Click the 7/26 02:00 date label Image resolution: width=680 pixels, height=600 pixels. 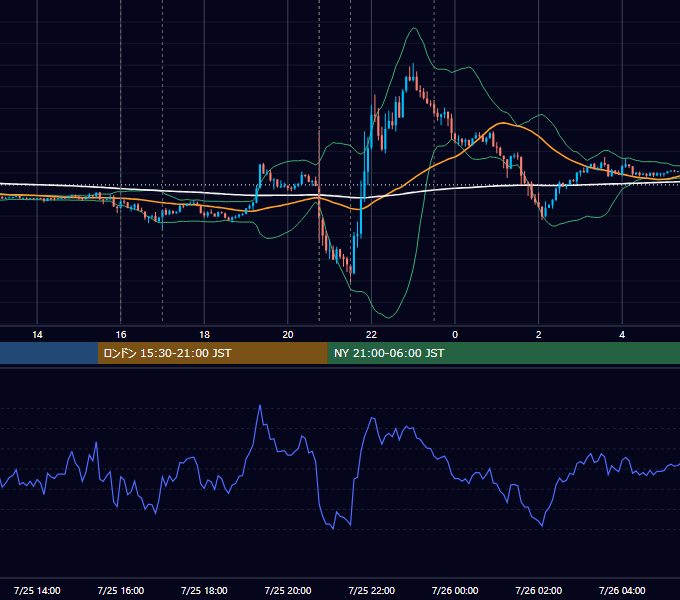(539, 590)
